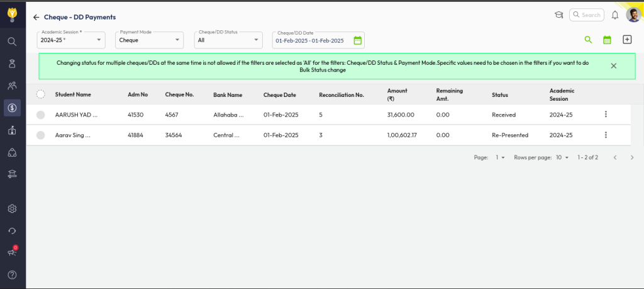Image resolution: width=644 pixels, height=289 pixels.
Task: Open the fees dollar section in sidebar
Action: tap(12, 108)
